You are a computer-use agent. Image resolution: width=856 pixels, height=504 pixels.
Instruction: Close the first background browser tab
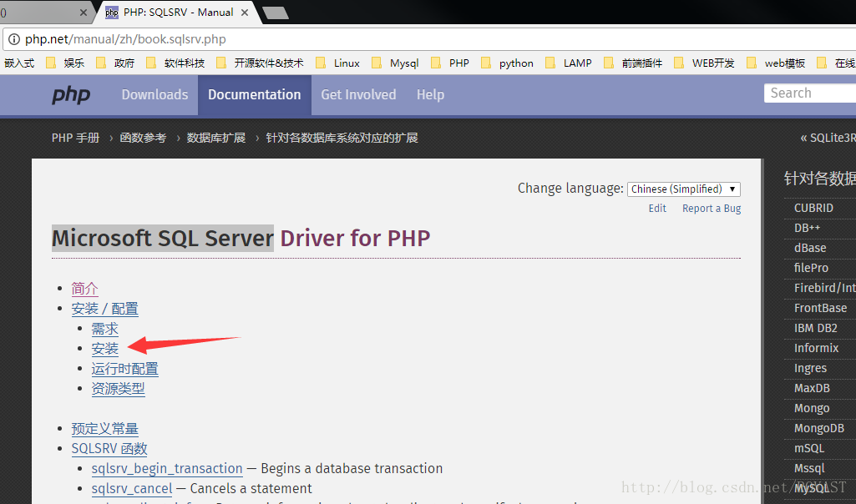(83, 12)
